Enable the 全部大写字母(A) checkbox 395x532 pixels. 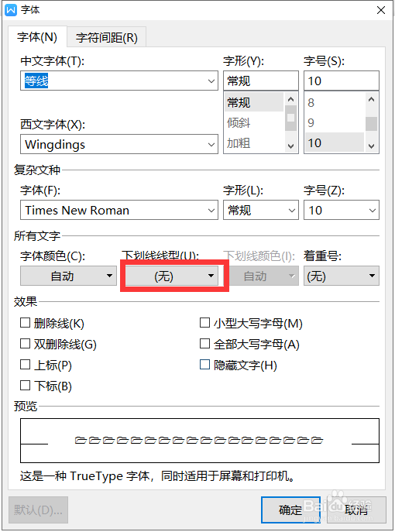(x=204, y=344)
